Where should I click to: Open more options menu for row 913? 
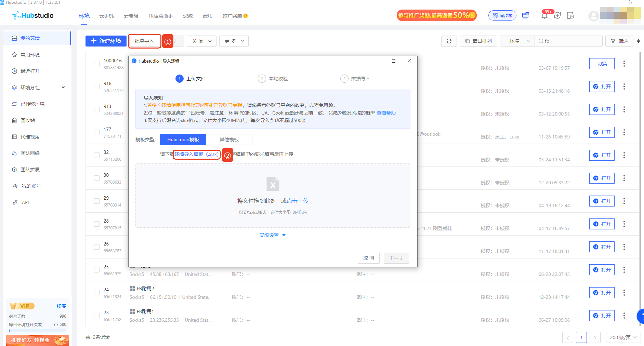coord(624,109)
